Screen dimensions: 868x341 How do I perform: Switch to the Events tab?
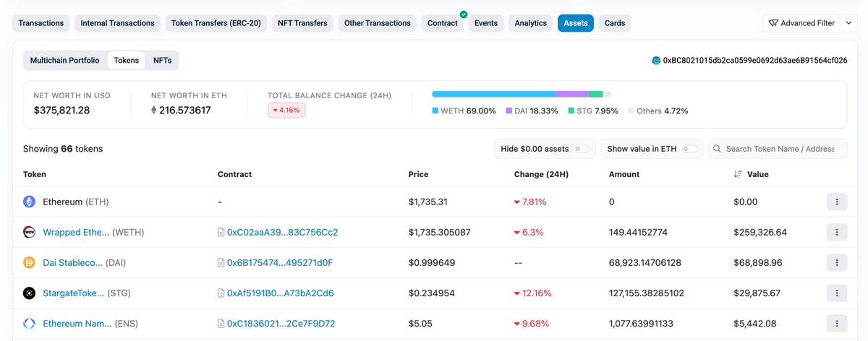click(x=486, y=23)
